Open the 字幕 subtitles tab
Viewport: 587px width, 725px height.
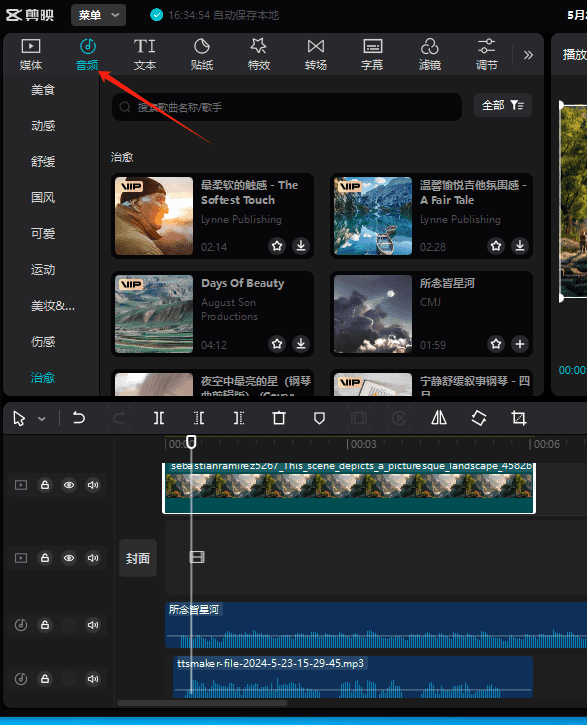(x=373, y=55)
